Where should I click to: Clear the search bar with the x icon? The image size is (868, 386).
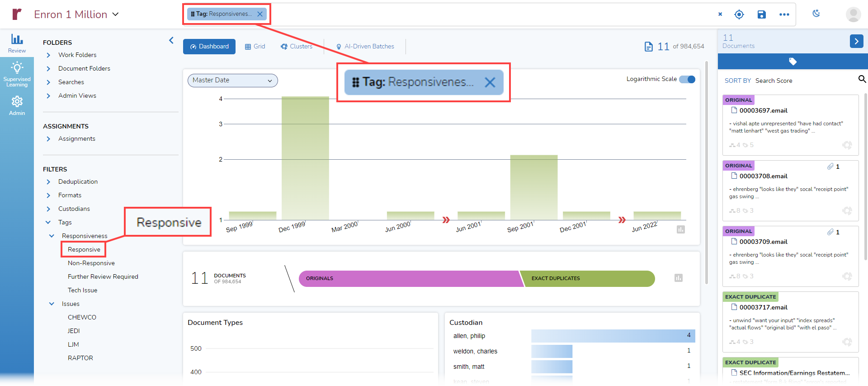pos(720,14)
